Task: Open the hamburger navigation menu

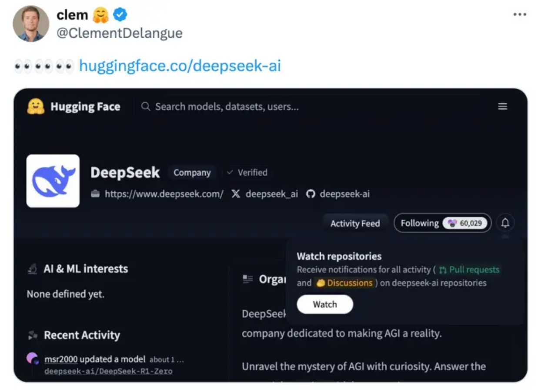Action: click(502, 107)
